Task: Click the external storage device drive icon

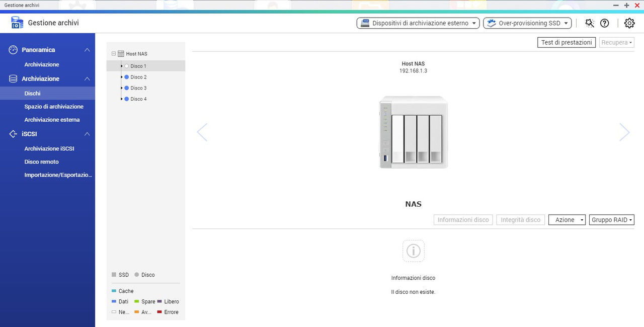Action: 364,23
